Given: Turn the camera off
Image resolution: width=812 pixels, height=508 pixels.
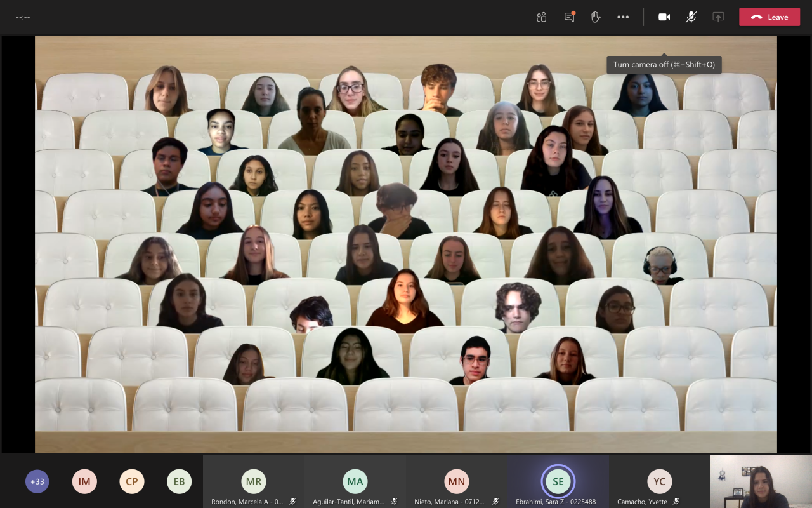Looking at the screenshot, I should [x=664, y=17].
